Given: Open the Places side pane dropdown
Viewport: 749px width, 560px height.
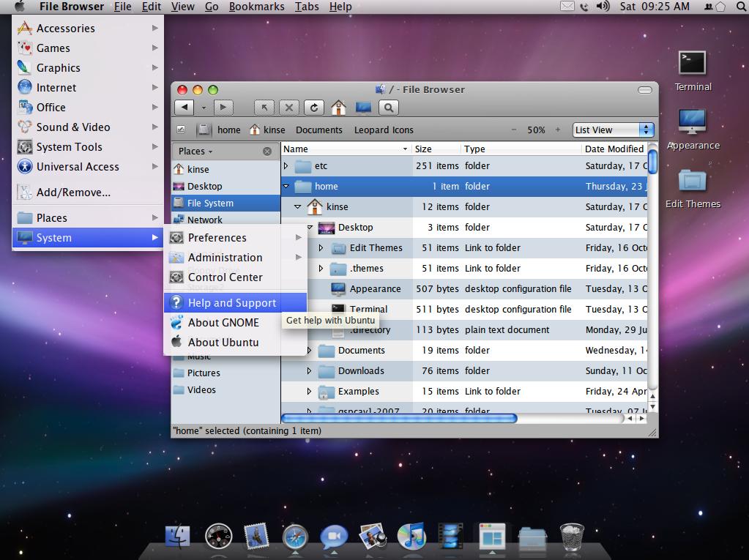Looking at the screenshot, I should click(x=195, y=152).
